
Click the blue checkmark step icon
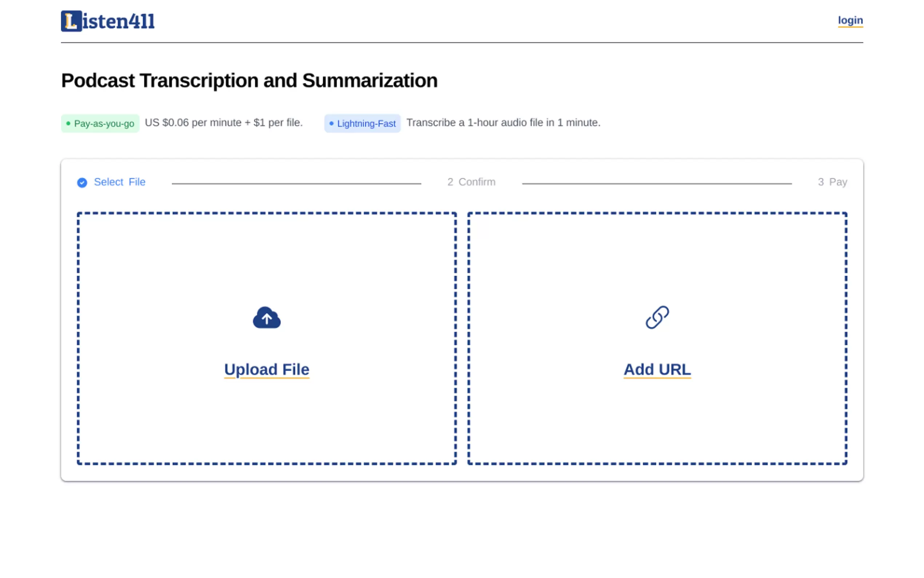(82, 183)
